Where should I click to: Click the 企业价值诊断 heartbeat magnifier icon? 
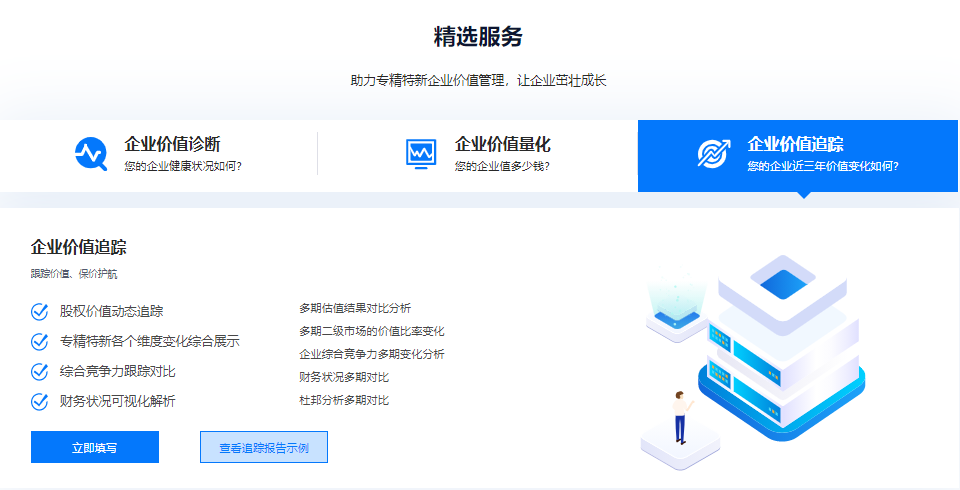[x=90, y=154]
